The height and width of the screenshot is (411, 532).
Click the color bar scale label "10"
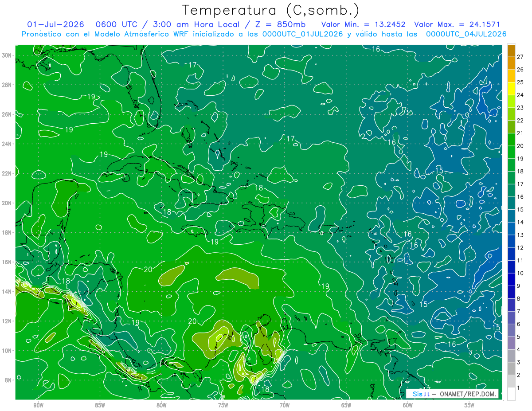click(520, 274)
